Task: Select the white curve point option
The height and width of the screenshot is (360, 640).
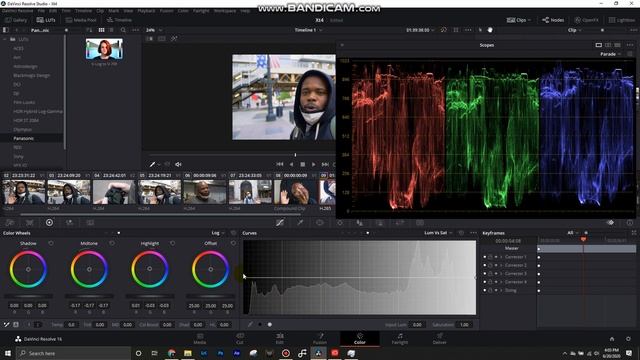Action: (270, 325)
